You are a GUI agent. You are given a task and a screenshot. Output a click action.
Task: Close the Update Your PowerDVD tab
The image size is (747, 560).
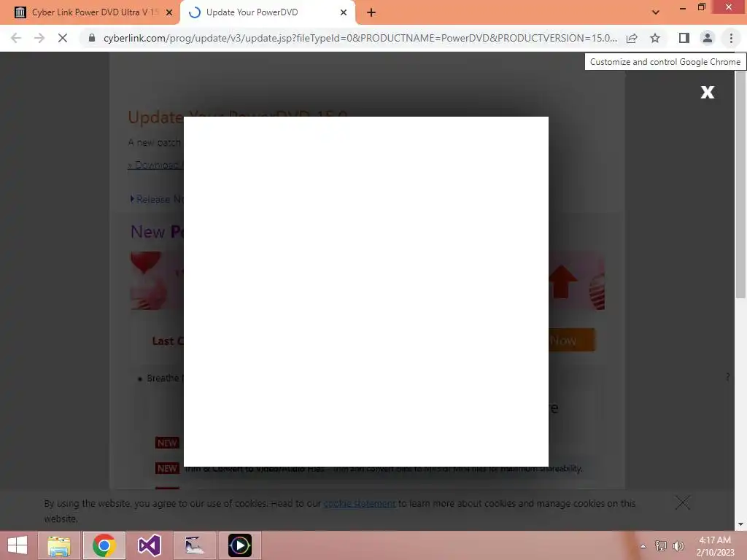(x=344, y=12)
